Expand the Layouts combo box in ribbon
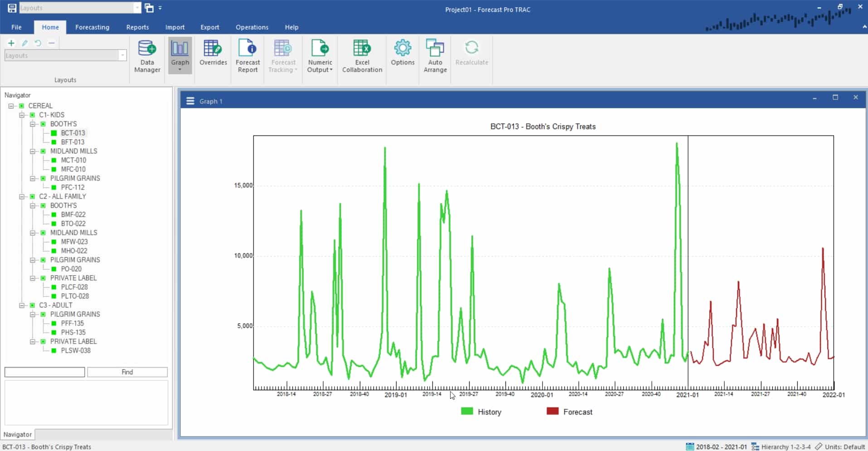Image resolution: width=868 pixels, height=451 pixels. (122, 56)
